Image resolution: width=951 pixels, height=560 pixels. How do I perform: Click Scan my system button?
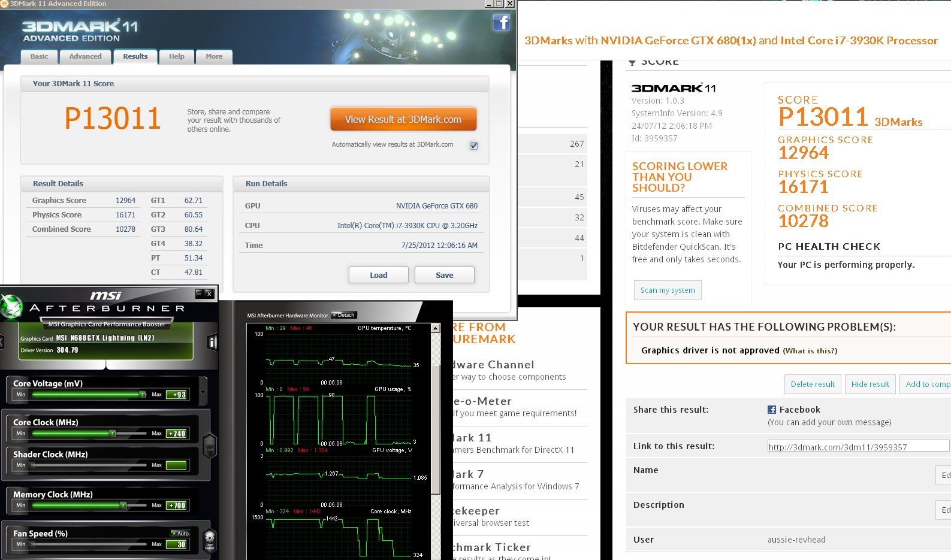point(668,290)
